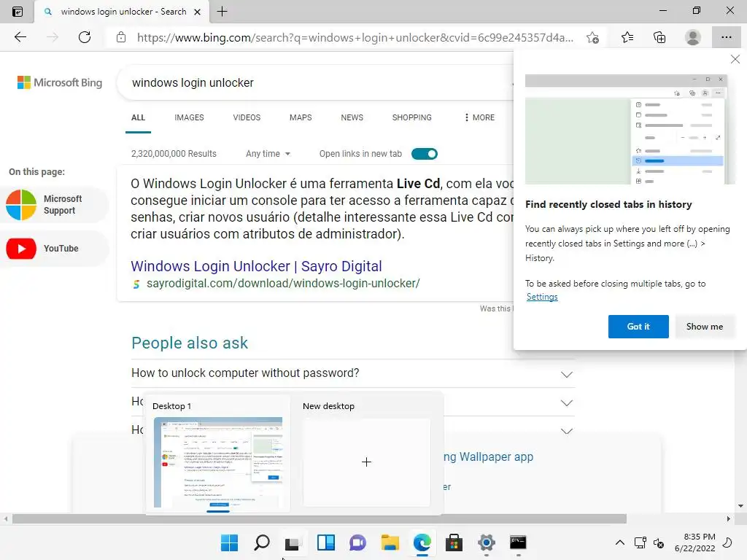This screenshot has height=560, width=747.
Task: Switch to the VIDEOS tab
Action: pos(247,117)
